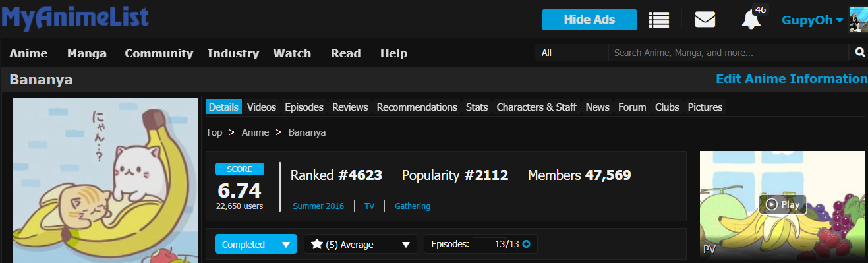Open the GupyOh account dropdown
The height and width of the screenshot is (263, 868).
tap(812, 20)
